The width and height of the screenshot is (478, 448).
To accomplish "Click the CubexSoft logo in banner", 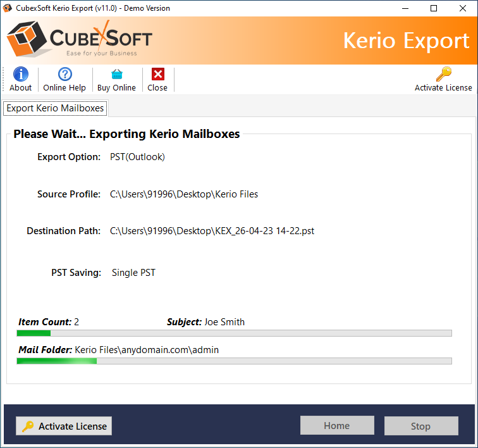I will click(79, 39).
